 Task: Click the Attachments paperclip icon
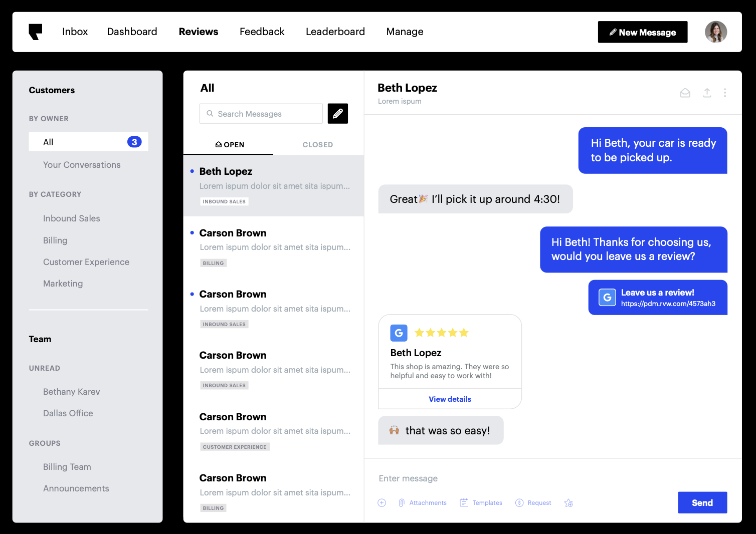click(402, 503)
